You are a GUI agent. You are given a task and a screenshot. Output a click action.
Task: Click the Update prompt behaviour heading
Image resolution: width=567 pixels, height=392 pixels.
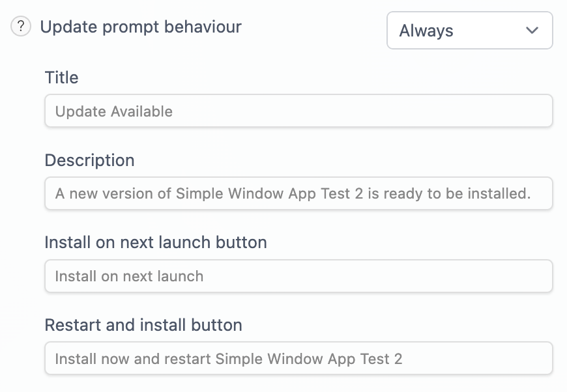click(140, 27)
